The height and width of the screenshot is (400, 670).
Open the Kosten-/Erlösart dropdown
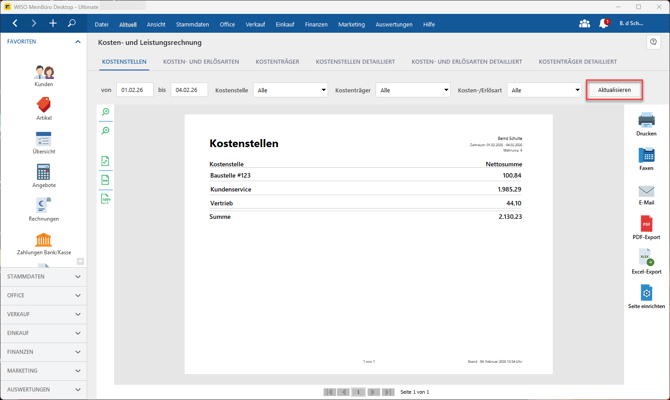[544, 90]
